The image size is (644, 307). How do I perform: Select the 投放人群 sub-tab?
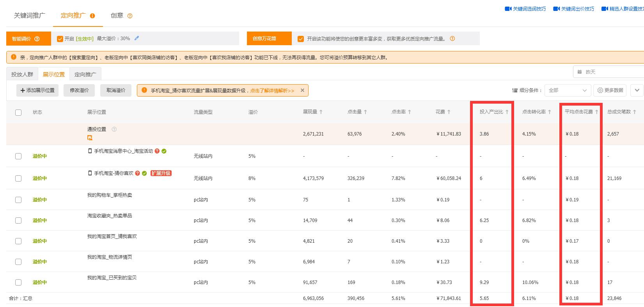[x=22, y=74]
